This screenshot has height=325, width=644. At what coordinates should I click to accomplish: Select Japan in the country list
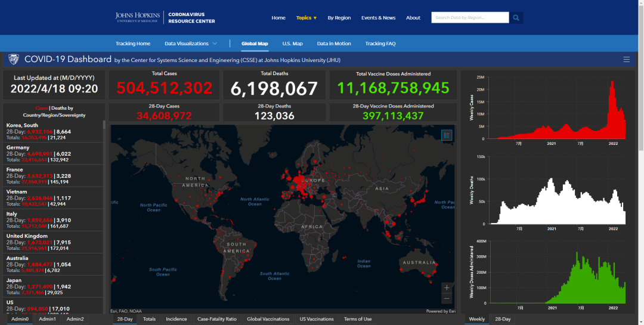(53, 287)
